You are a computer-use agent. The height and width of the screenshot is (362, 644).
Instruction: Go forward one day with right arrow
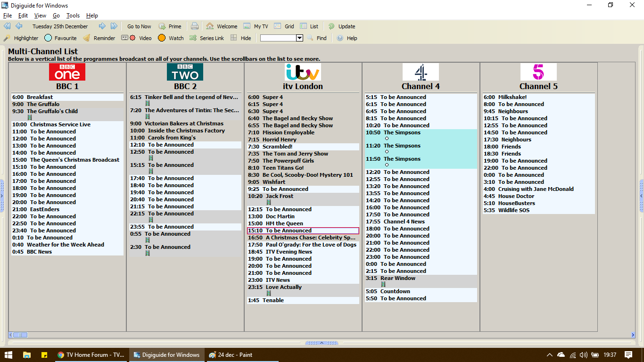pos(102,26)
